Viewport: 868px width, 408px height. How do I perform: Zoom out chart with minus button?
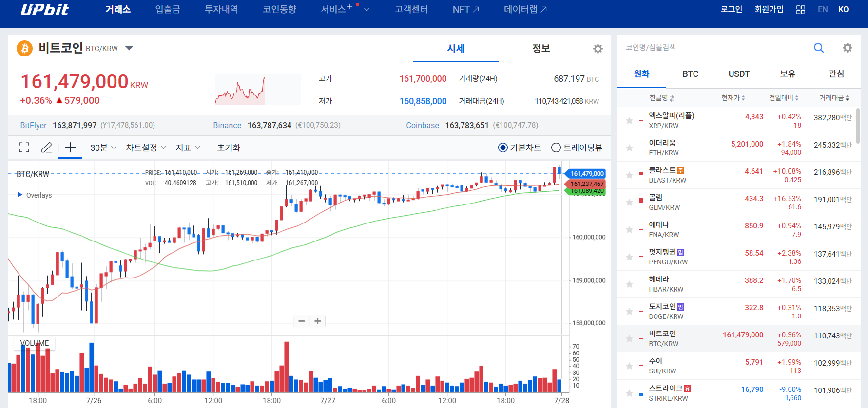point(301,321)
